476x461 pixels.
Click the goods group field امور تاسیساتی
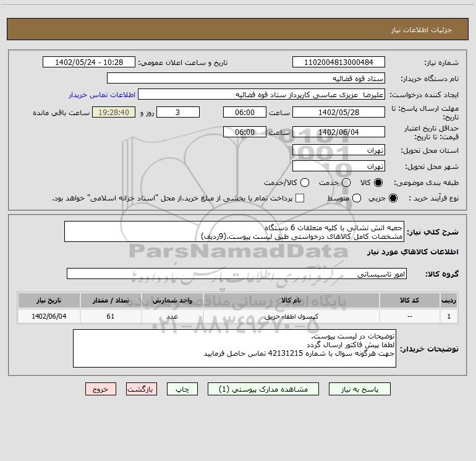coord(237,274)
